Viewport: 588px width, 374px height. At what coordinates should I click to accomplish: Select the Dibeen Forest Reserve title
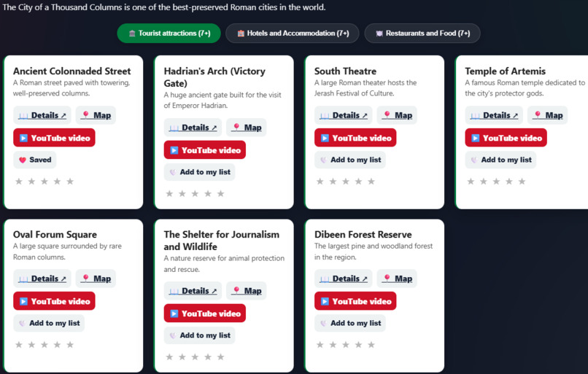pos(363,235)
